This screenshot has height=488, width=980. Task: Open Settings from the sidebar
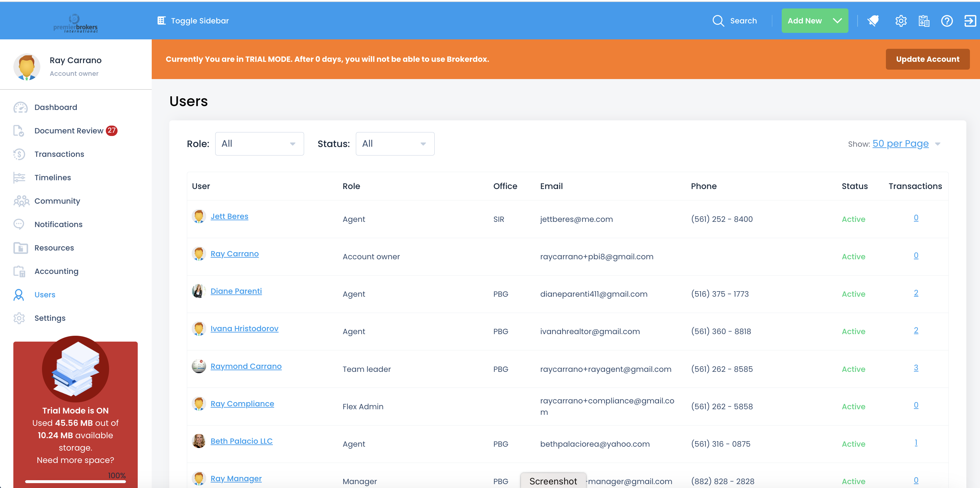point(50,318)
